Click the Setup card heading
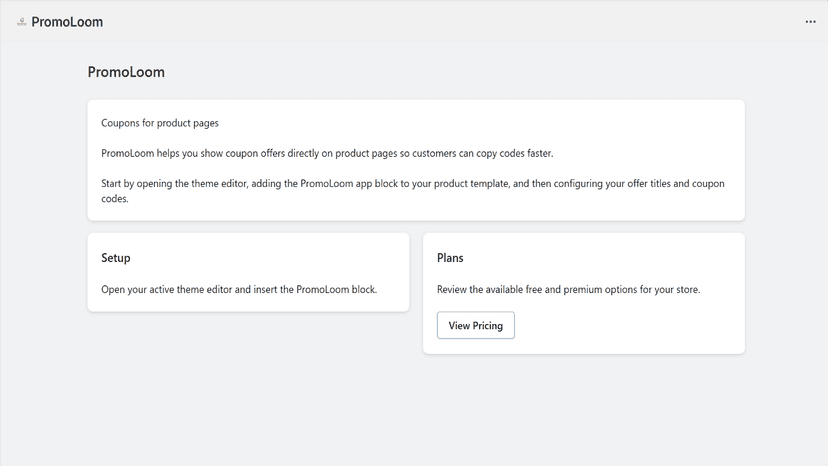 click(116, 258)
